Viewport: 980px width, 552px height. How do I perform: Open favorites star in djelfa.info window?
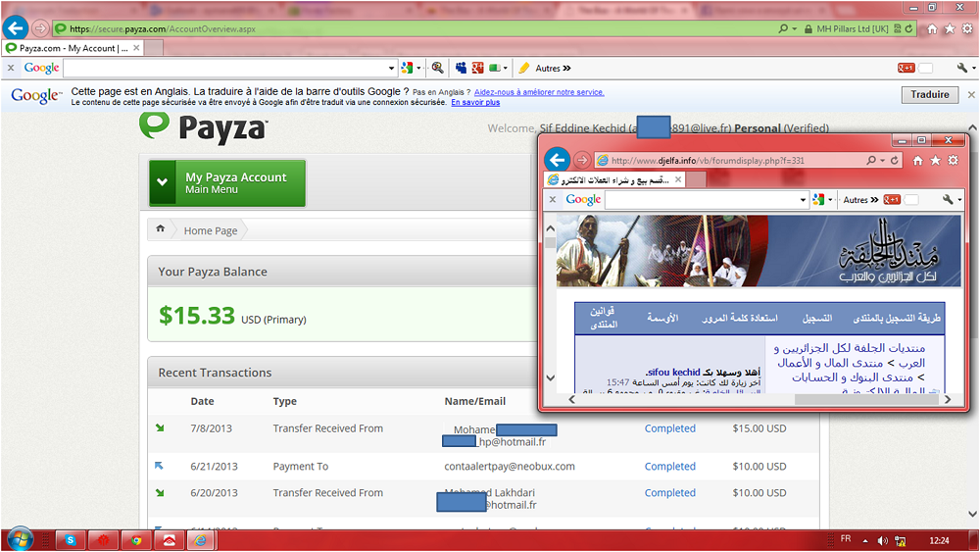click(x=935, y=161)
